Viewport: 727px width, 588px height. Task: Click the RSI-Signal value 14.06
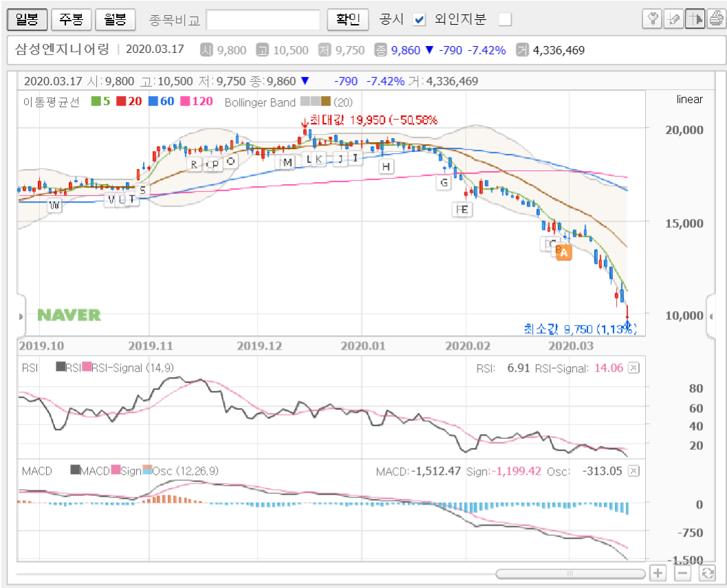point(609,368)
